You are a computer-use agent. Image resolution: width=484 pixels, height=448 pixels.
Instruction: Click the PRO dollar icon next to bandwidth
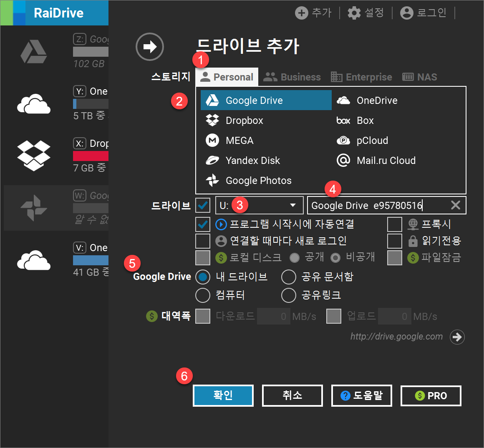(x=151, y=316)
